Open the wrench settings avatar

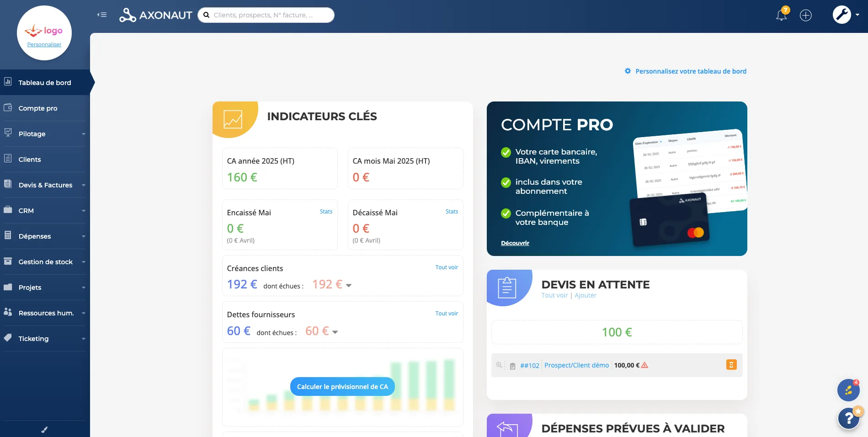[842, 15]
